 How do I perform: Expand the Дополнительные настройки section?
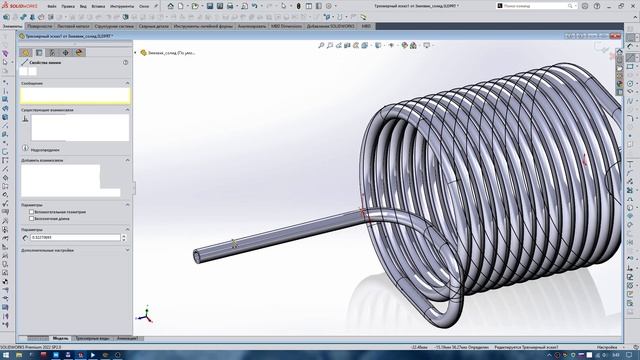pos(127,250)
